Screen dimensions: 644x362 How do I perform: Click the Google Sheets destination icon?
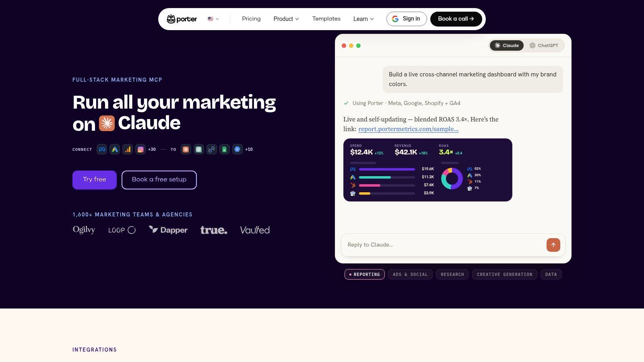coord(225,149)
